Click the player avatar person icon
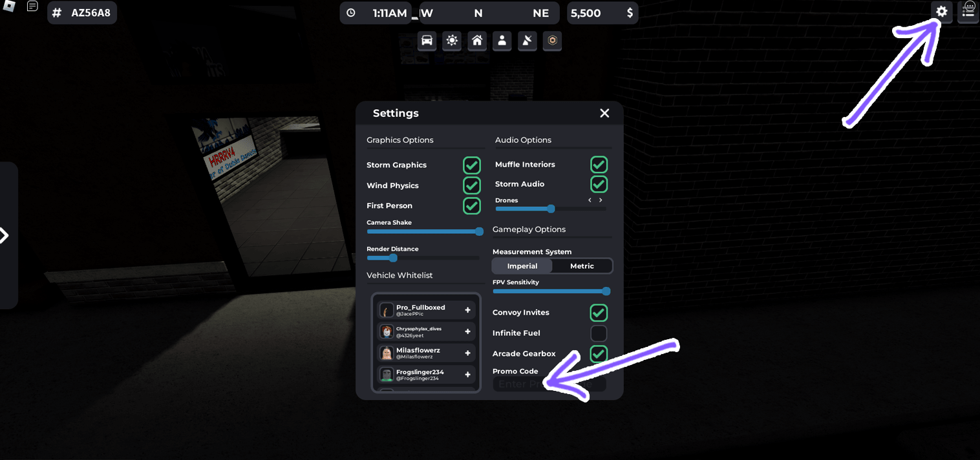The height and width of the screenshot is (460, 980). click(502, 41)
